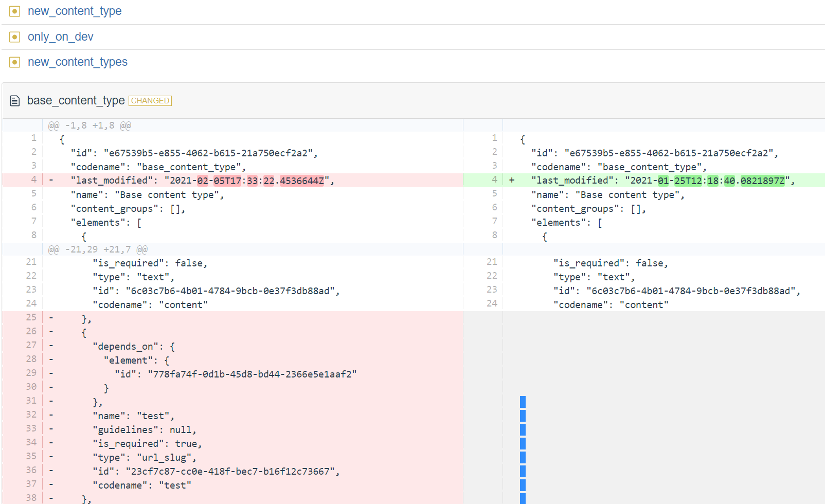Open the new_content_type file link
This screenshot has height=504, width=825.
(75, 11)
